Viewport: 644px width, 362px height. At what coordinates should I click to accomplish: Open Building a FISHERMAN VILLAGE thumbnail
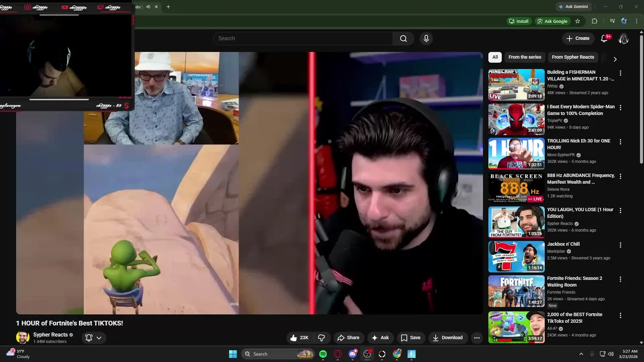click(516, 85)
